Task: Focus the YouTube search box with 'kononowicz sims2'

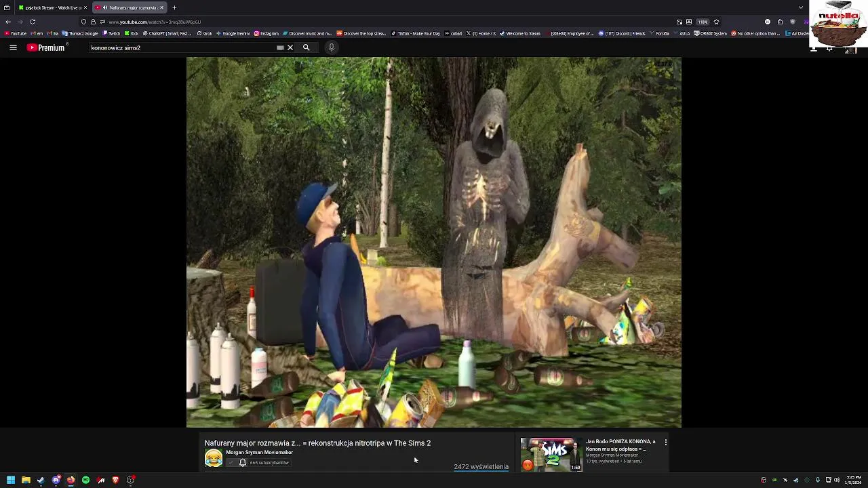Action: pos(182,47)
